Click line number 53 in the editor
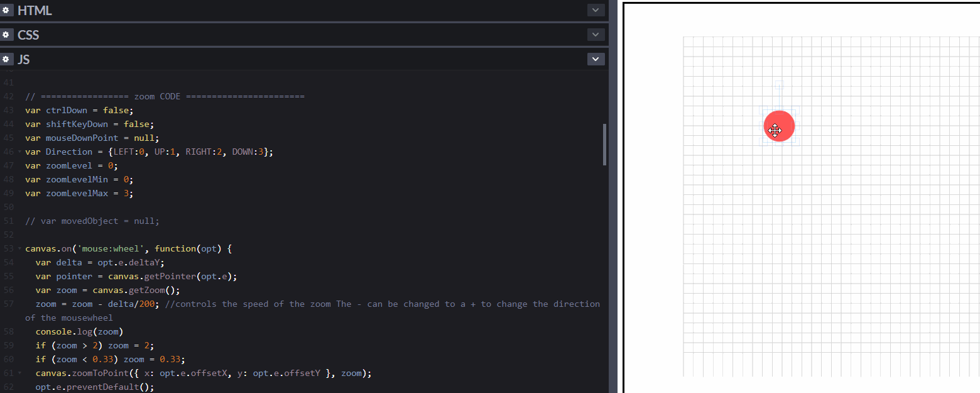Image resolution: width=980 pixels, height=393 pixels. coord(9,248)
